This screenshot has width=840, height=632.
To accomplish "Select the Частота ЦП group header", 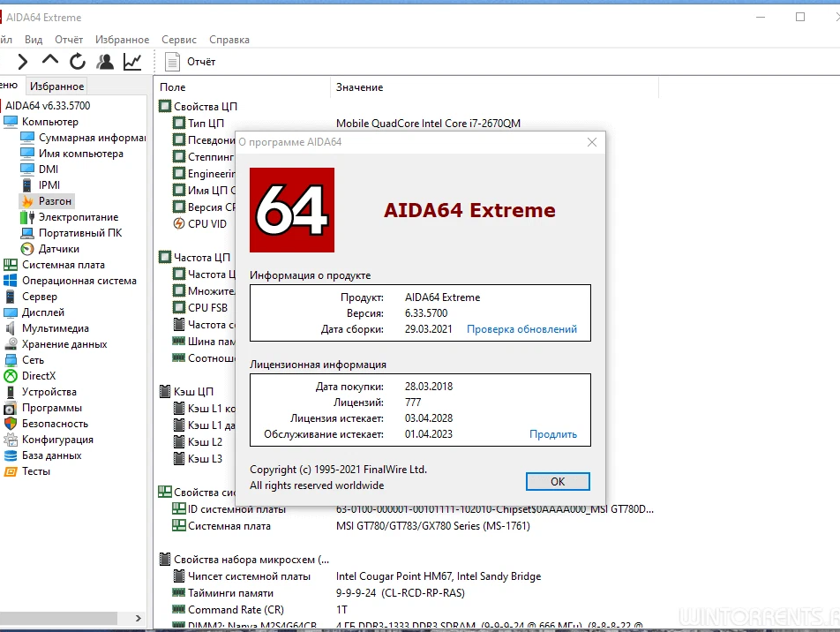I will tap(195, 258).
